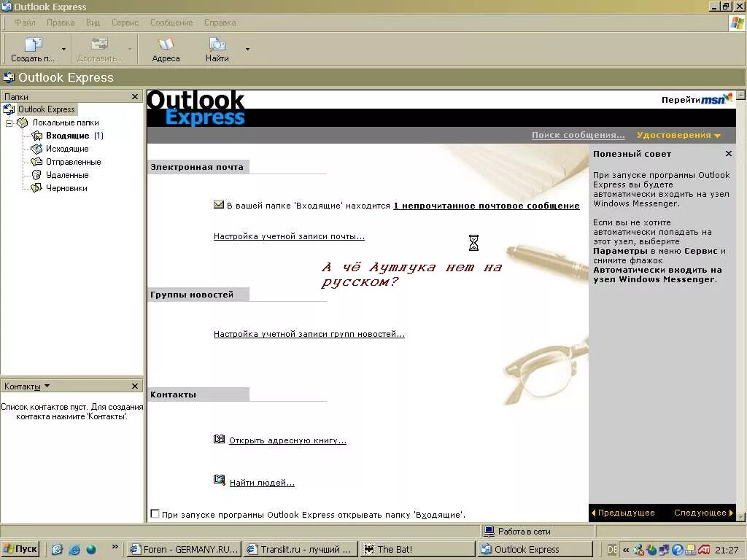Image resolution: width=747 pixels, height=560 pixels.
Task: Click the Перейти msn link
Action: click(697, 99)
